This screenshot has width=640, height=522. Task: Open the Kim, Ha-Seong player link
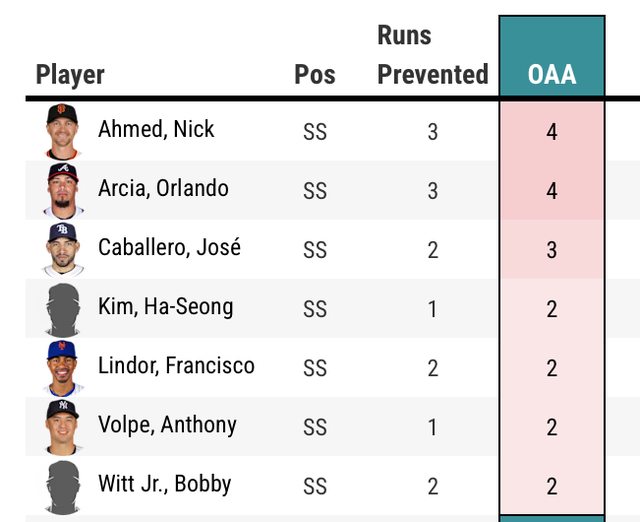[x=165, y=306]
